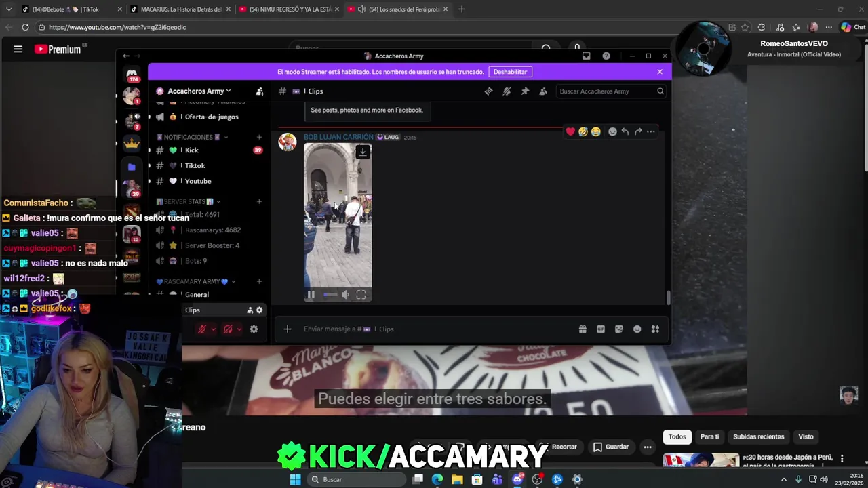Open BOB LUJAN CARRIÓN user profile name
The height and width of the screenshot is (488, 868).
[x=338, y=137]
